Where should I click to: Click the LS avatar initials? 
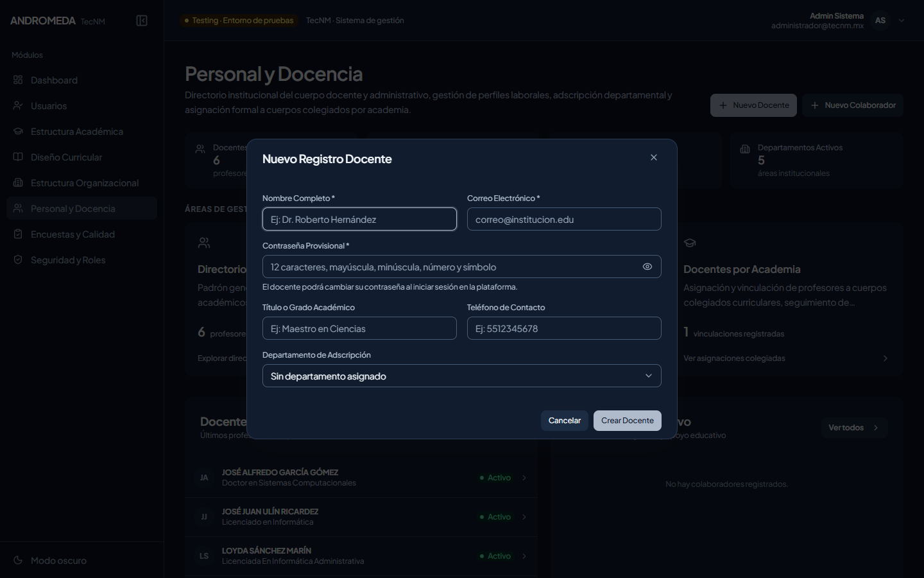click(204, 556)
